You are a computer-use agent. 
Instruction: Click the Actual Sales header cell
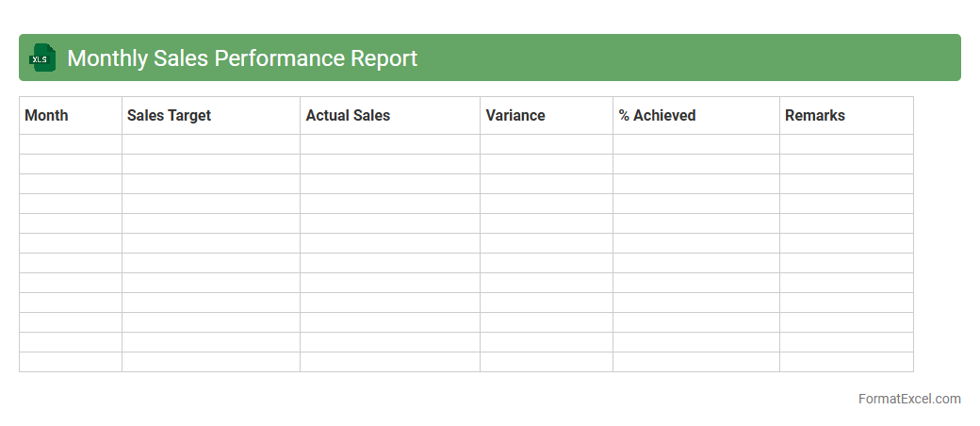[x=389, y=115]
